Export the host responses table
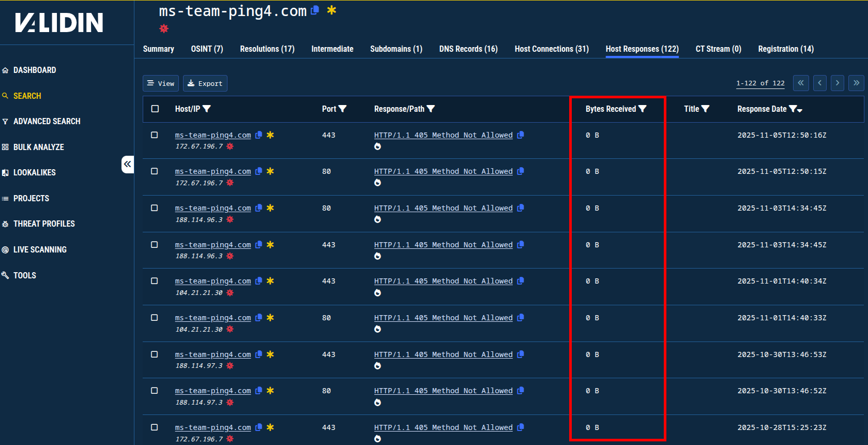Image resolution: width=868 pixels, height=445 pixels. pos(205,83)
